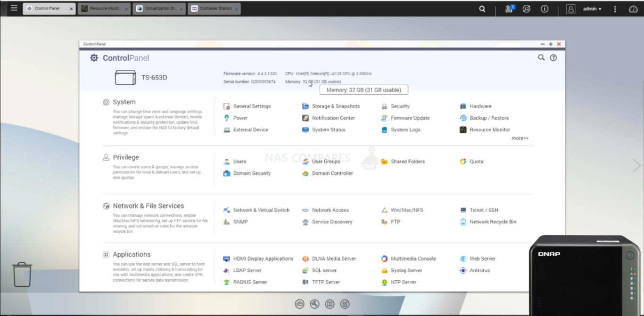Open User Groups
This screenshot has height=316, width=644.
tap(321, 162)
